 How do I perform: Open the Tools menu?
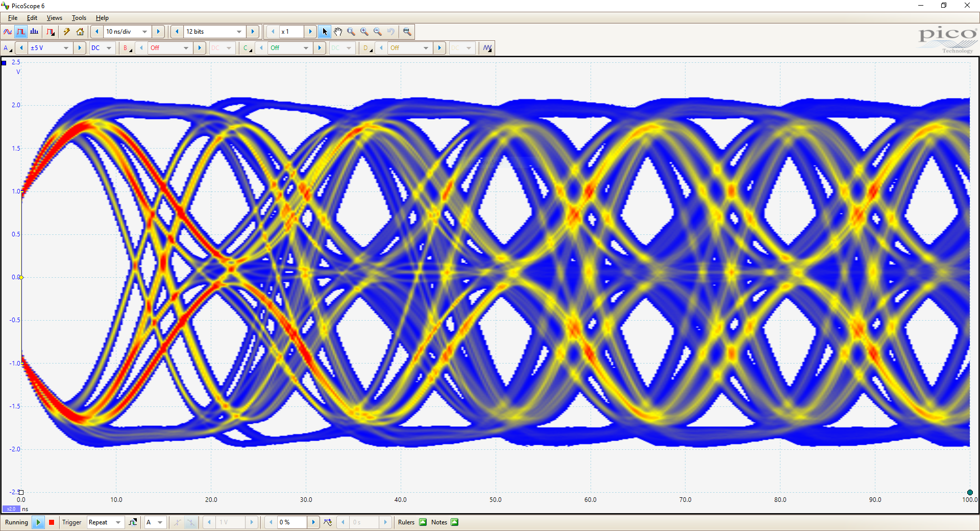click(79, 18)
